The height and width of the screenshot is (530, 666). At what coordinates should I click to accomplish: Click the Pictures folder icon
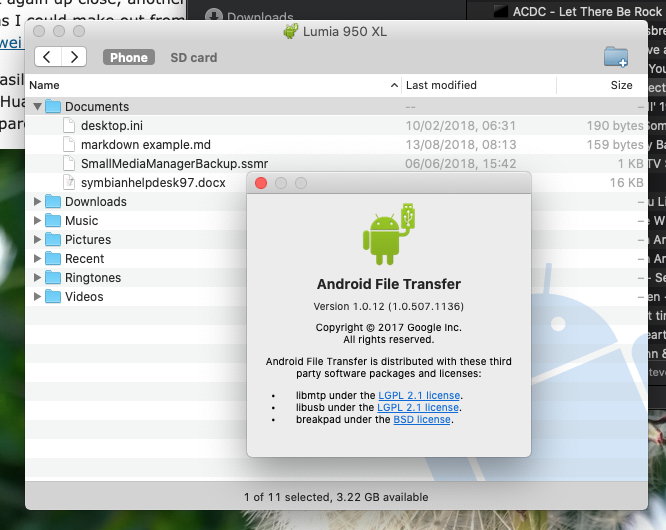pos(53,240)
